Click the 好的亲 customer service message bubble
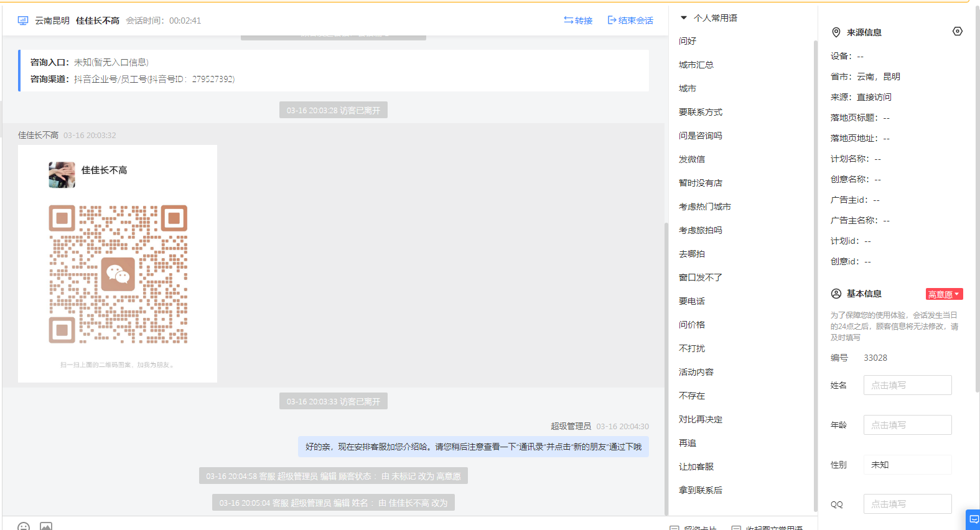This screenshot has height=530, width=980. (x=474, y=447)
